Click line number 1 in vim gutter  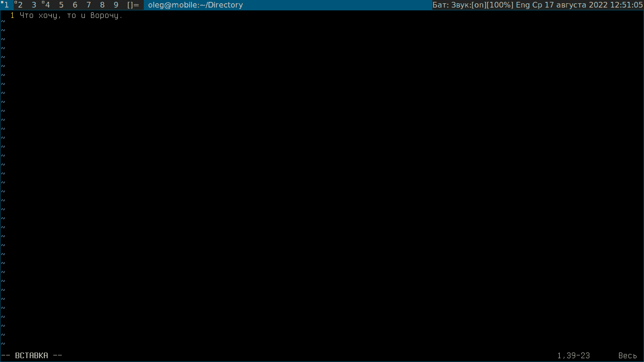12,16
